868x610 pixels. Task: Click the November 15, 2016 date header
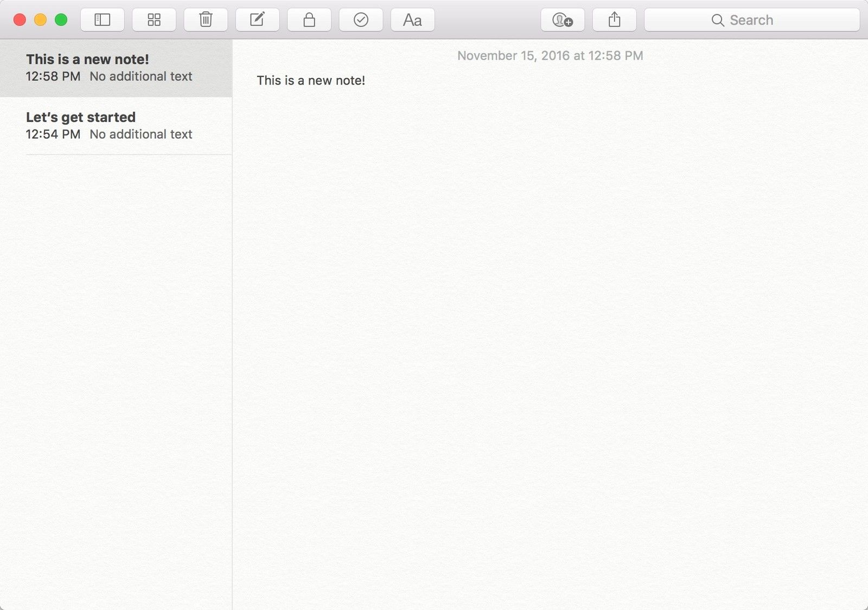(x=550, y=56)
